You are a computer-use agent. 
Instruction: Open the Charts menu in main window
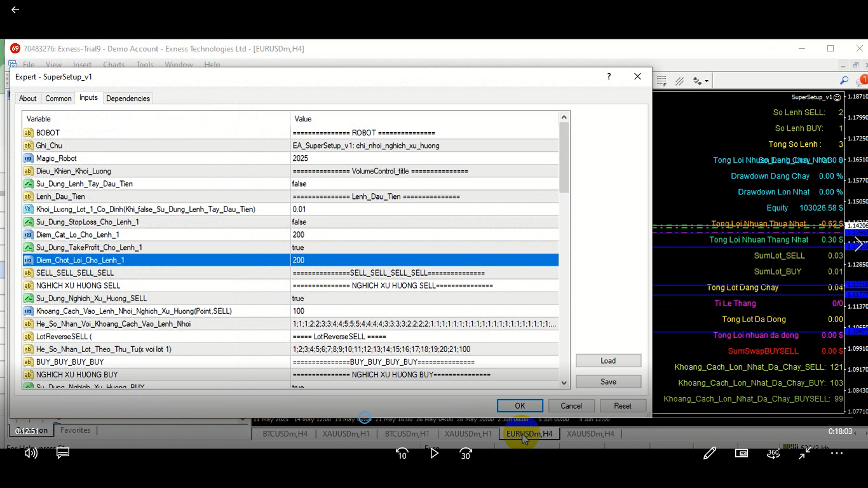tap(114, 65)
